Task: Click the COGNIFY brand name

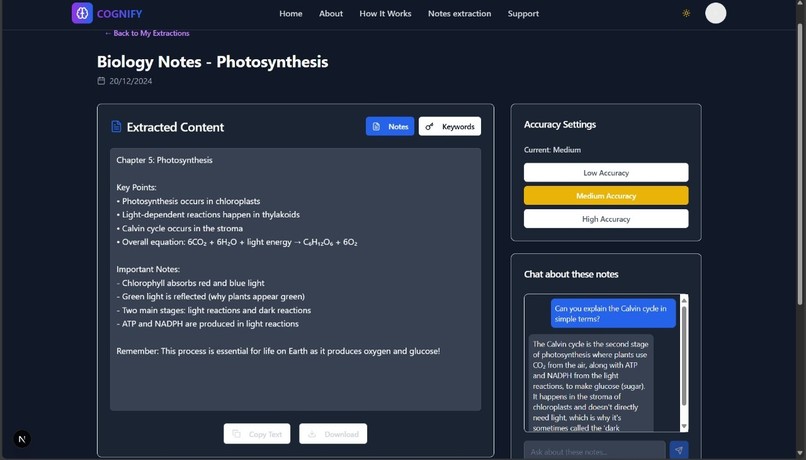Action: tap(120, 14)
